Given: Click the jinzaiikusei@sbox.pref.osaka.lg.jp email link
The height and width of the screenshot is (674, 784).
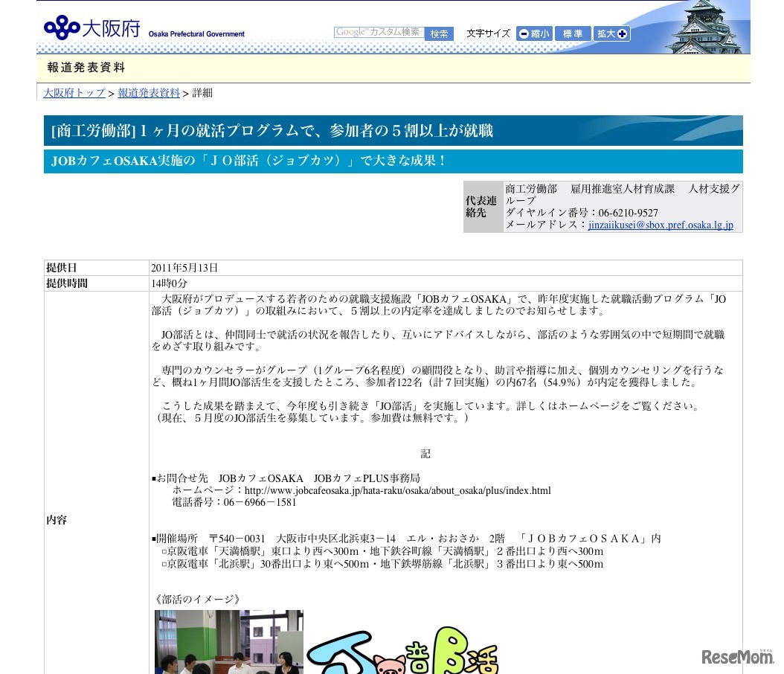Looking at the screenshot, I should click(x=661, y=225).
